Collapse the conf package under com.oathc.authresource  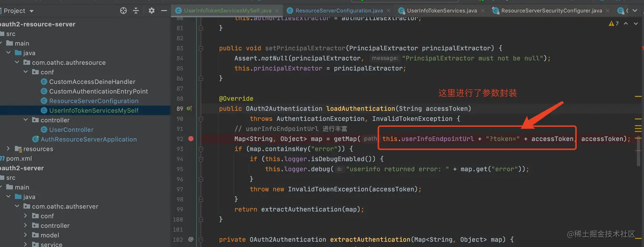click(x=26, y=72)
